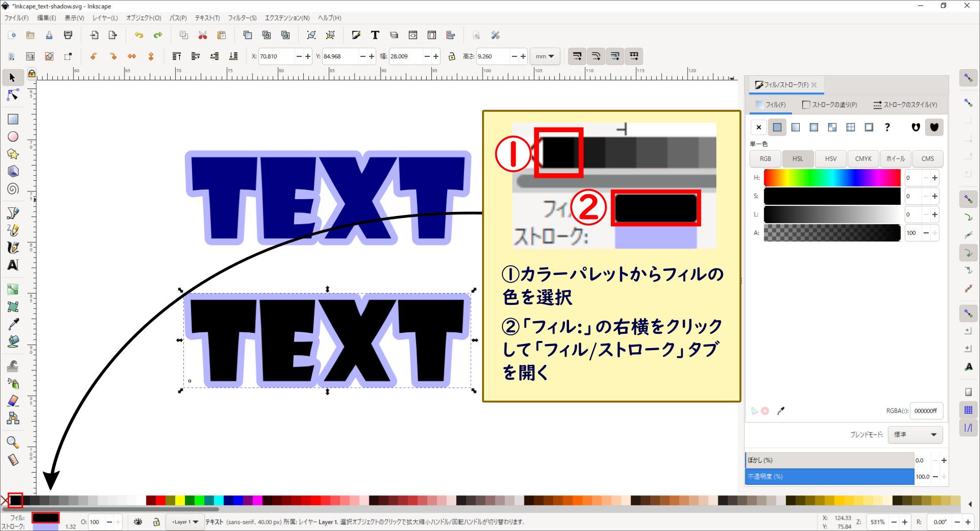Viewport: 980px width, 531px height.
Task: Select the Star tool
Action: [x=12, y=153]
